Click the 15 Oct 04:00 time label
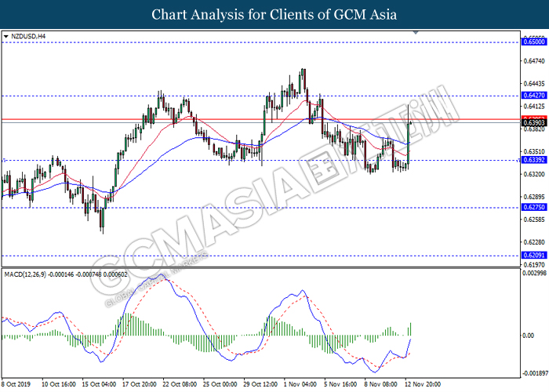 tap(99, 384)
